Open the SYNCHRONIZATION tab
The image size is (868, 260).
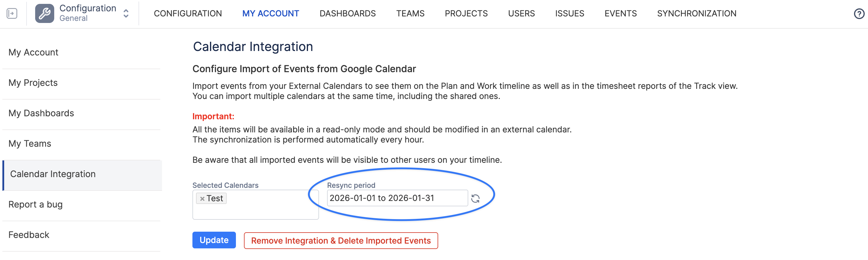coord(696,13)
